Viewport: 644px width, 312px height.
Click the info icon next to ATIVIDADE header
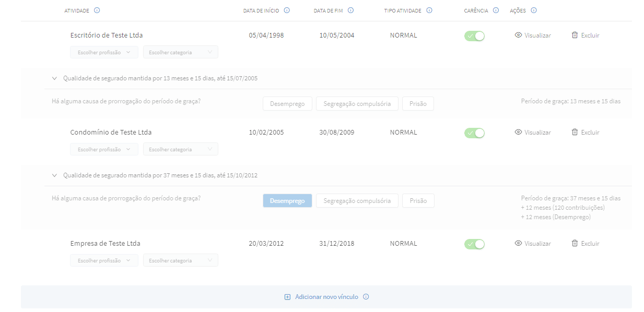point(97,10)
